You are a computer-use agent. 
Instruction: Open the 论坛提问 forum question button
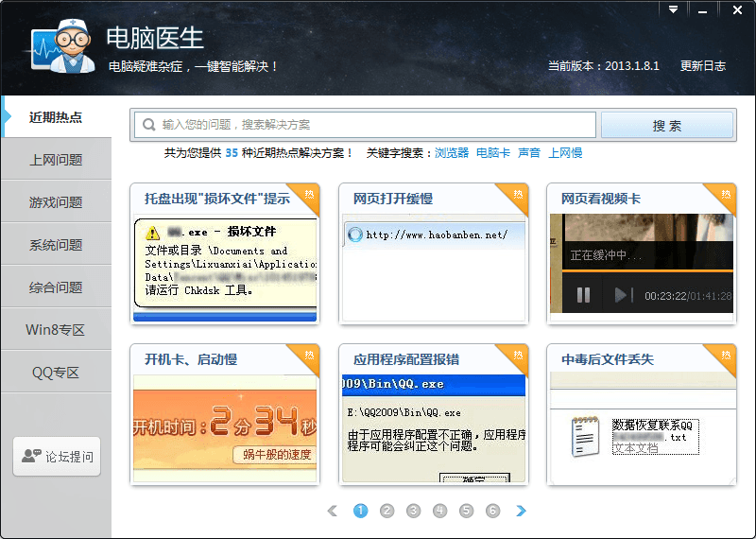coord(57,457)
